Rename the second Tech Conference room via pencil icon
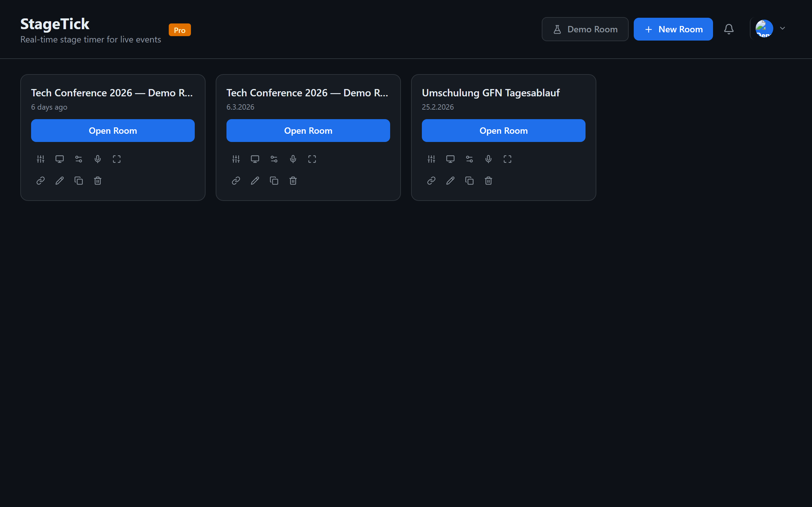 pyautogui.click(x=255, y=180)
